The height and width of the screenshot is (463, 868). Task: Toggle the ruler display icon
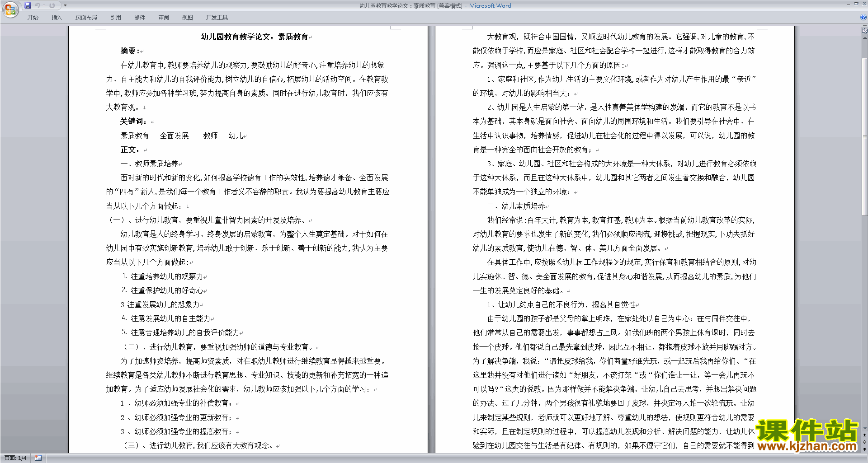pyautogui.click(x=865, y=31)
